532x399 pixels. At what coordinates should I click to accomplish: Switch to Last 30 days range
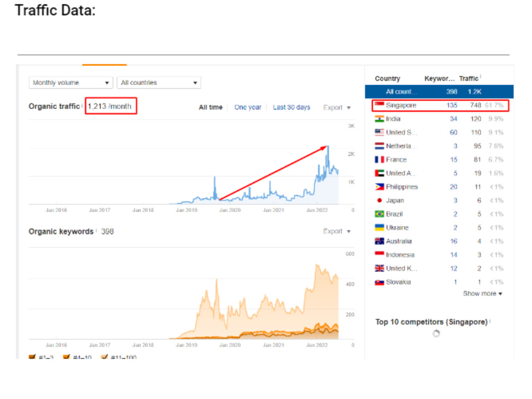(x=292, y=107)
